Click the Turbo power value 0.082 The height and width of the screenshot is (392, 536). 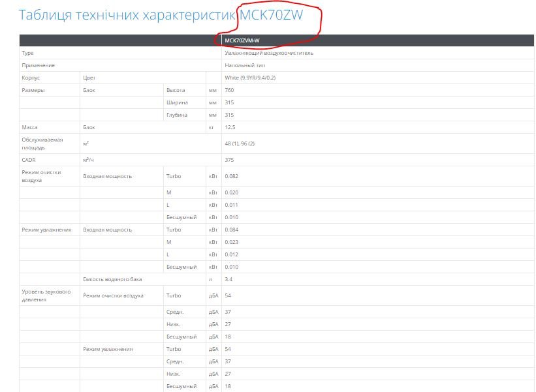pyautogui.click(x=231, y=176)
